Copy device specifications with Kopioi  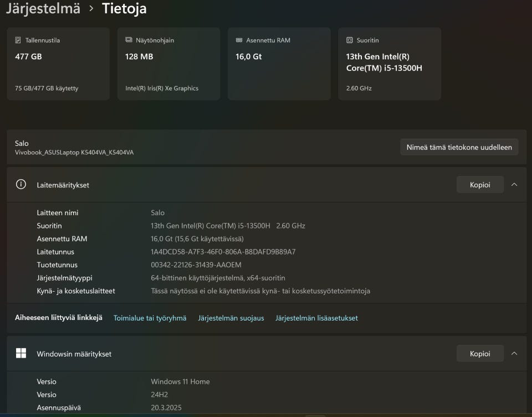(x=480, y=185)
